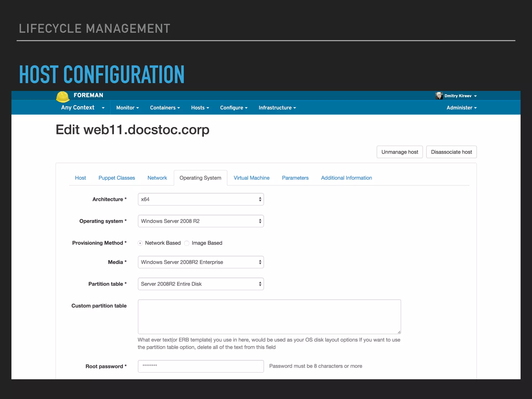Open the Containers menu

click(165, 108)
